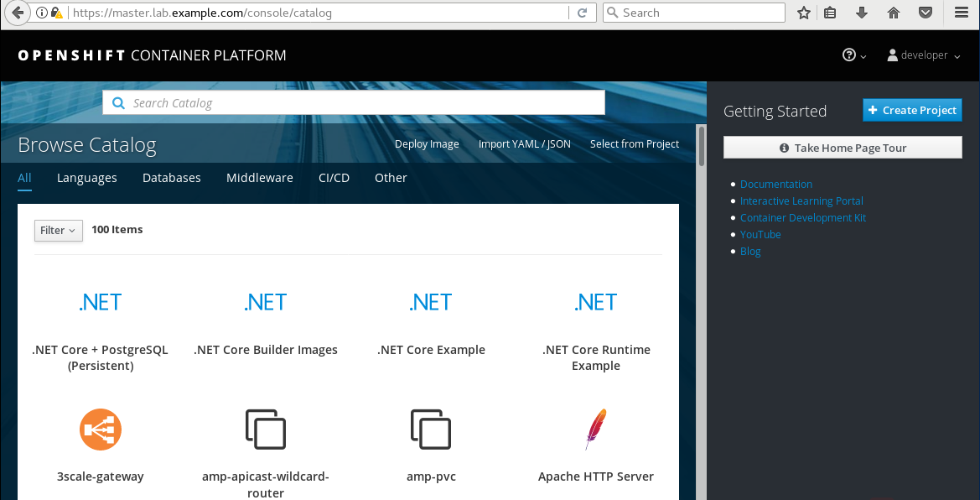Open site information icon in address bar
Screen dimensions: 980x500
click(x=42, y=13)
